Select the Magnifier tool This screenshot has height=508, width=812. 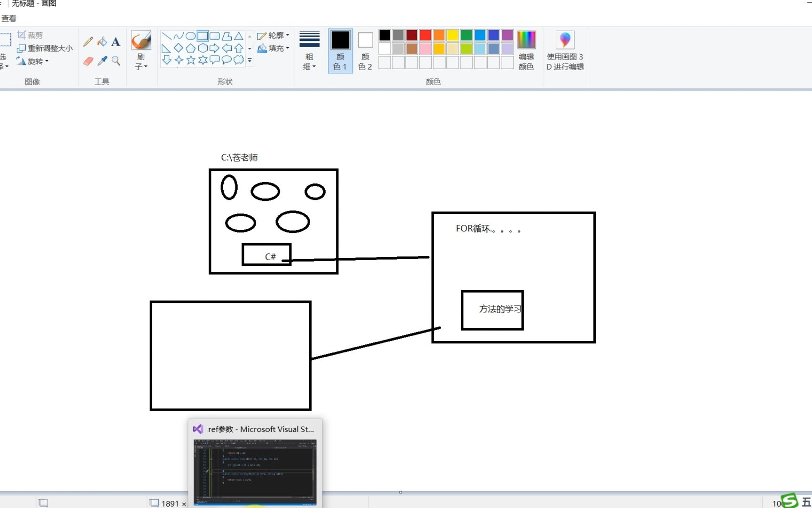(x=116, y=61)
